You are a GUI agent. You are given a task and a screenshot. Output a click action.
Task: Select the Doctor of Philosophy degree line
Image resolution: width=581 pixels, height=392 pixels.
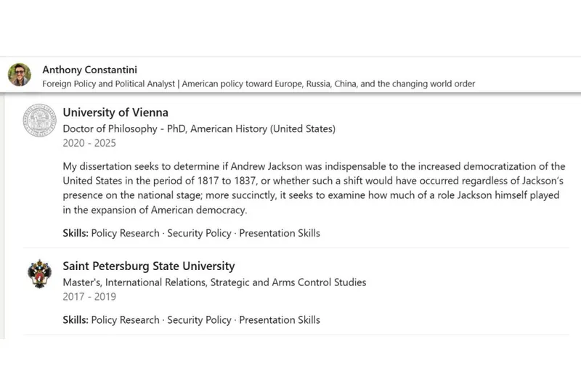199,129
